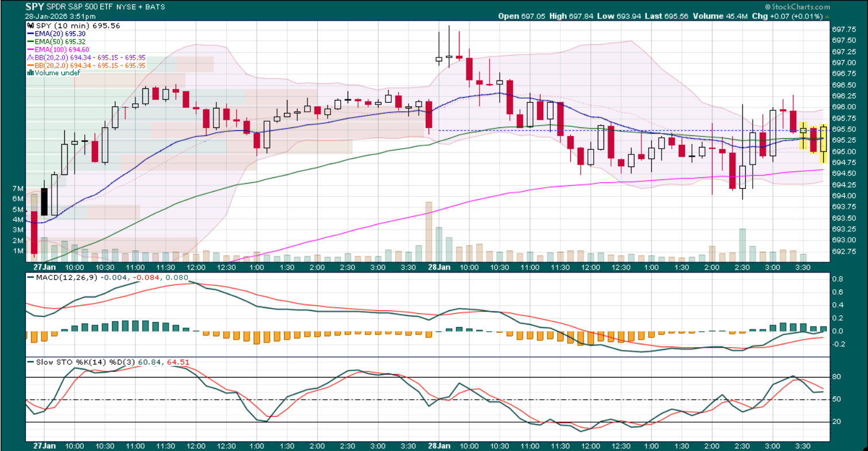Click the 694.50 price axis label

click(x=843, y=173)
